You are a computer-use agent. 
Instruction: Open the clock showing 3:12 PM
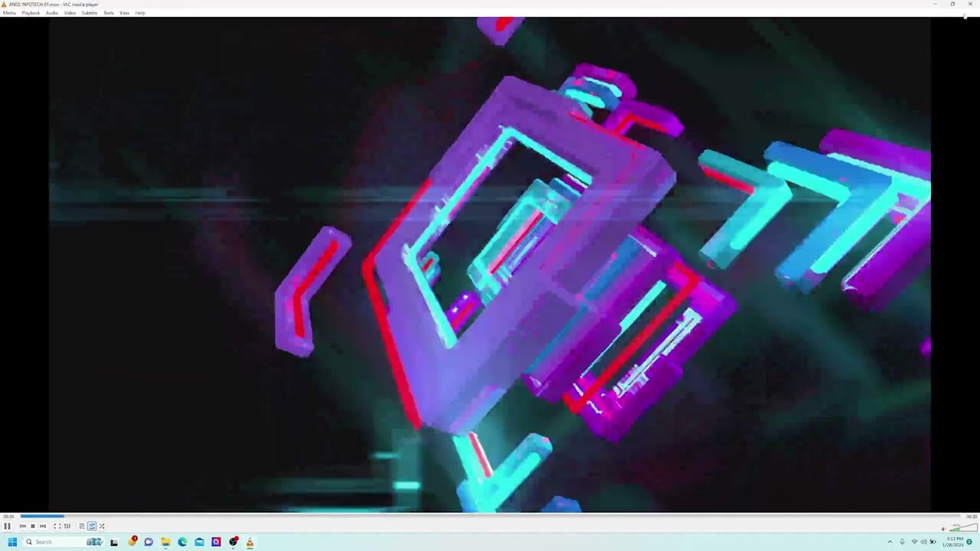(x=954, y=542)
